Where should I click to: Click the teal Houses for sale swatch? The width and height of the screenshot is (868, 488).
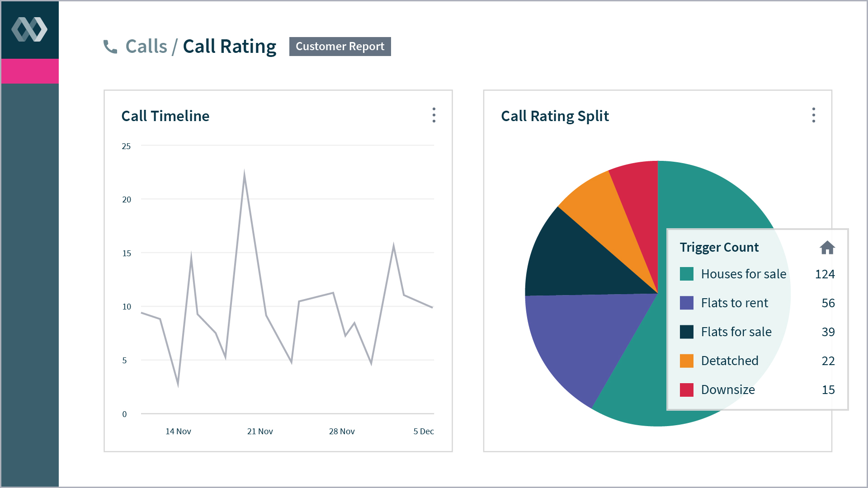pyautogui.click(x=686, y=274)
